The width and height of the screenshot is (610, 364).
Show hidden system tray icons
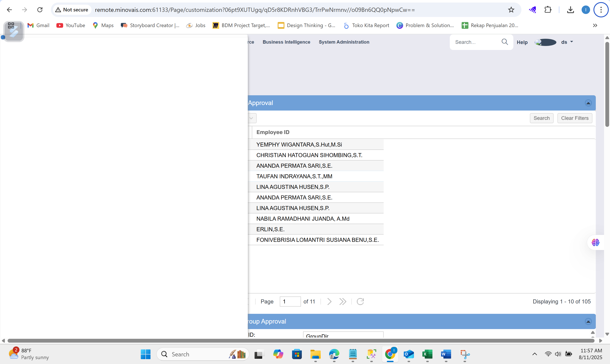(535, 354)
